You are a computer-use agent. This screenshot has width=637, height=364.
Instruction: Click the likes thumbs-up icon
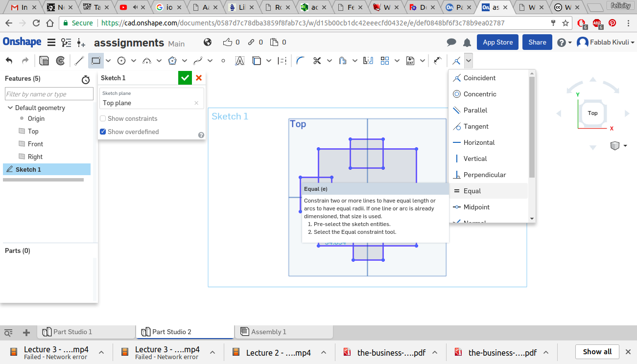pos(228,42)
